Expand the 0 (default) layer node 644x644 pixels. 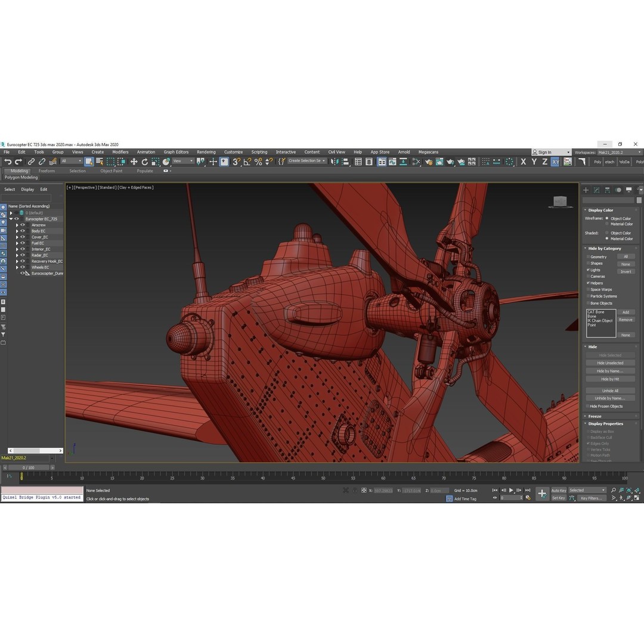click(11, 213)
